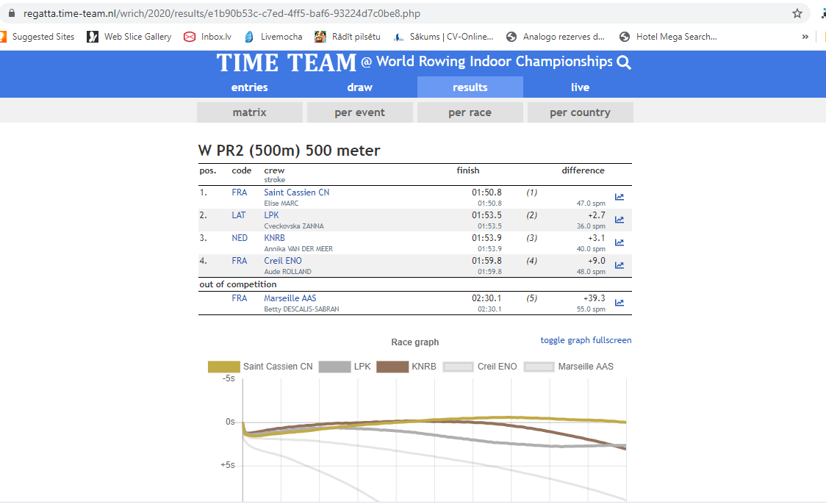Switch to the entries tab
Screen dimensions: 826x504
(x=250, y=87)
